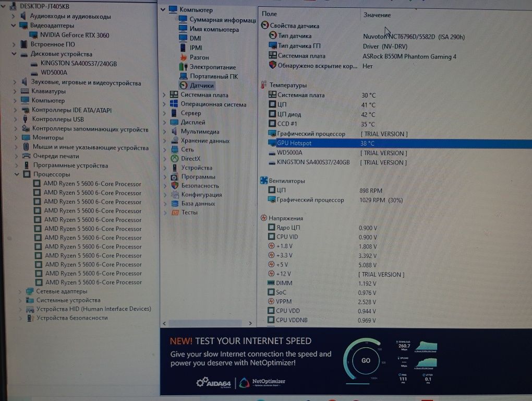This screenshot has width=532, height=401.
Task: Click the '1029 RPM (30%)' fan value
Action: [381, 200]
